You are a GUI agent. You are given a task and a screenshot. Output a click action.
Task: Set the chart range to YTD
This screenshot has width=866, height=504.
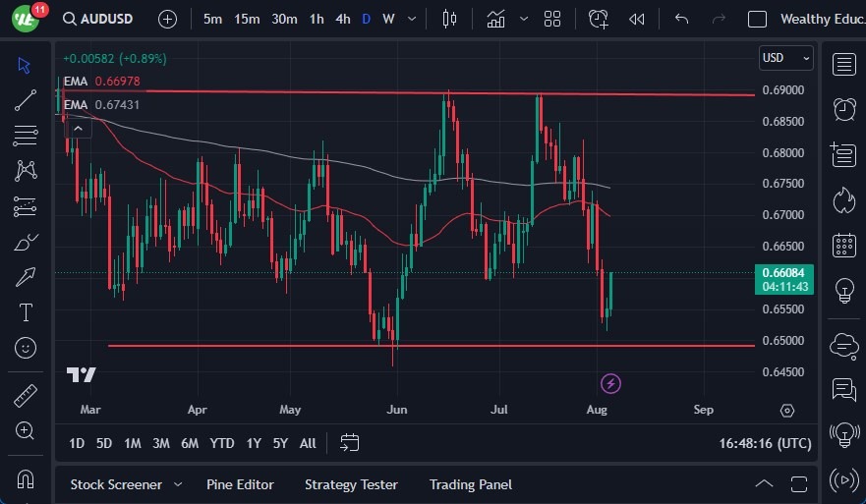coord(222,443)
